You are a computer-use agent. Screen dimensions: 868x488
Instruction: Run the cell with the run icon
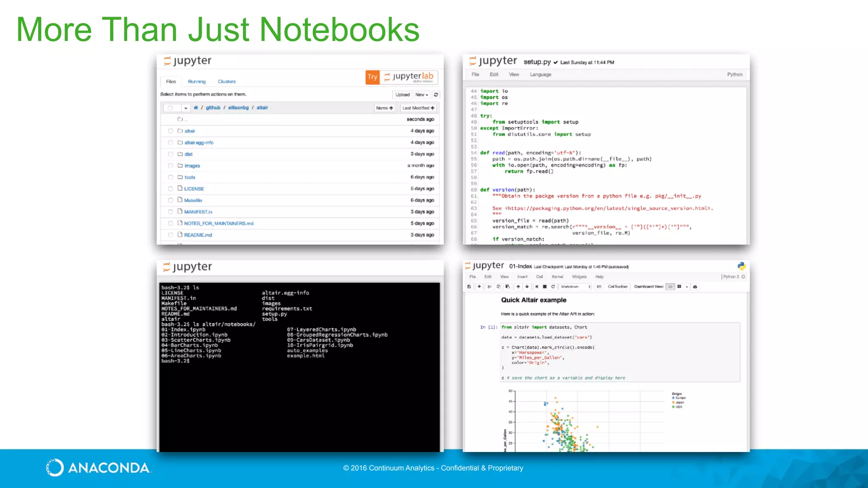tap(537, 287)
